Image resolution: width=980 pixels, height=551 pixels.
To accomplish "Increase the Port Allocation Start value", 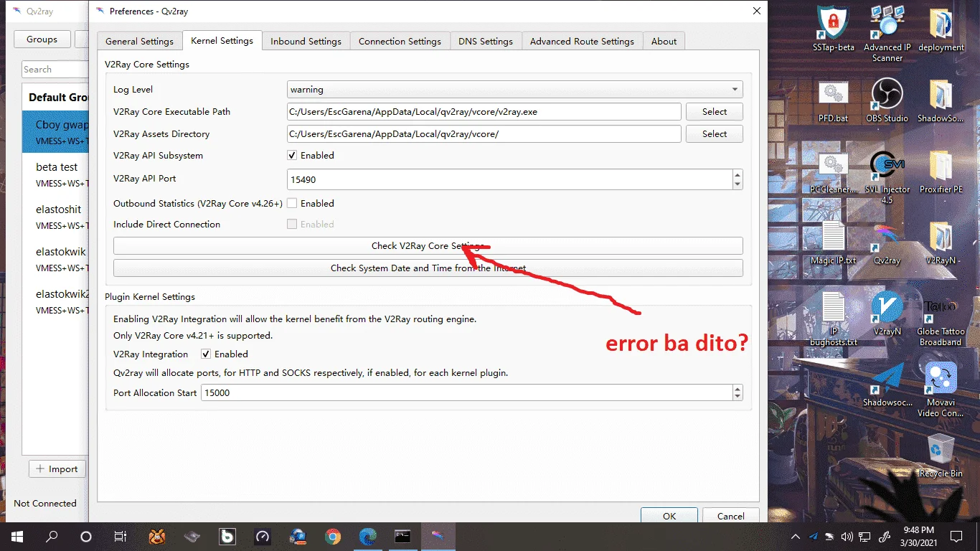I will click(x=738, y=389).
